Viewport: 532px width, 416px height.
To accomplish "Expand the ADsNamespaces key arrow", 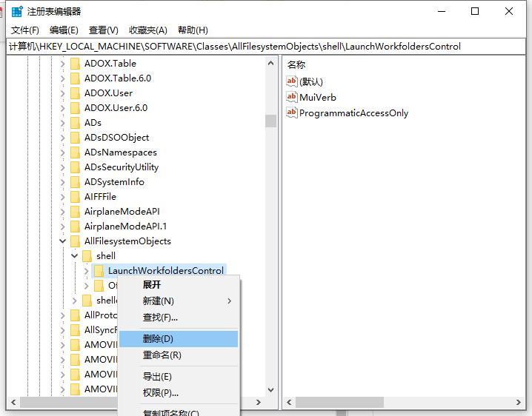I will [62, 152].
